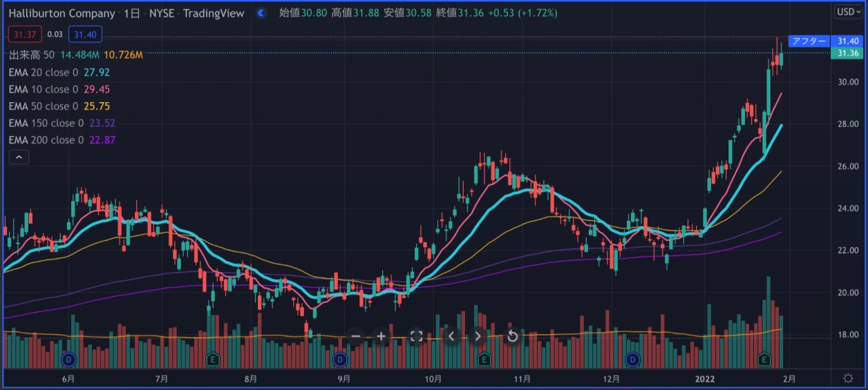Screen dimensions: 868x390
Task: Click the 26.00 price axis label
Action: [847, 166]
